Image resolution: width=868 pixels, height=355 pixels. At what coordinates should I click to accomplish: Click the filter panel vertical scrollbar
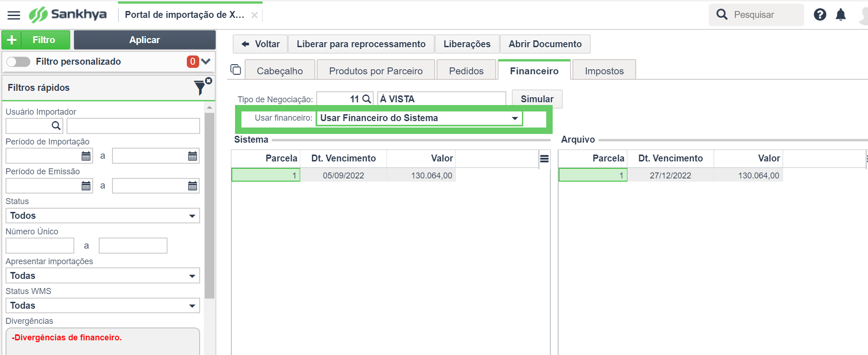pyautogui.click(x=209, y=205)
